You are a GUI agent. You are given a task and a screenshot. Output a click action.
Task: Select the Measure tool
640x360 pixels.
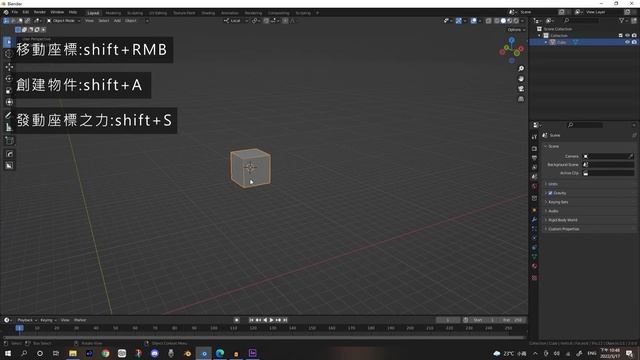(9, 127)
